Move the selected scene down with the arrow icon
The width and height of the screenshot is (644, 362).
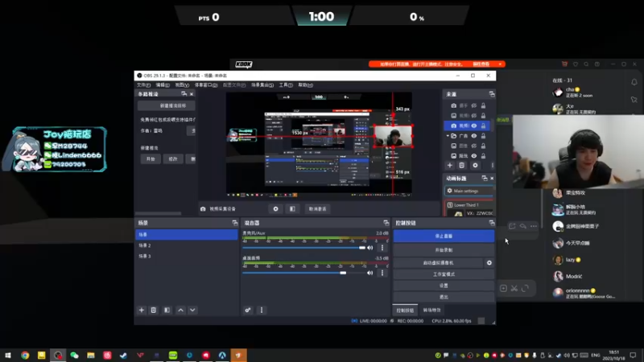(192, 311)
